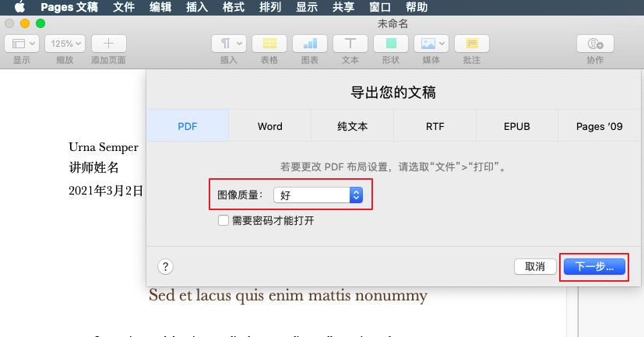Open the 编辑 menu
644x337 pixels.
[x=160, y=7]
